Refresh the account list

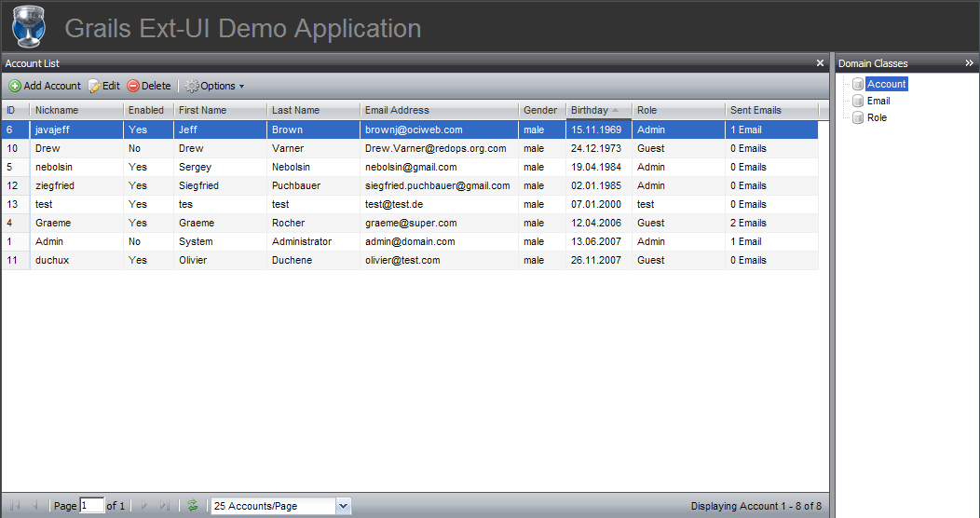pos(192,506)
